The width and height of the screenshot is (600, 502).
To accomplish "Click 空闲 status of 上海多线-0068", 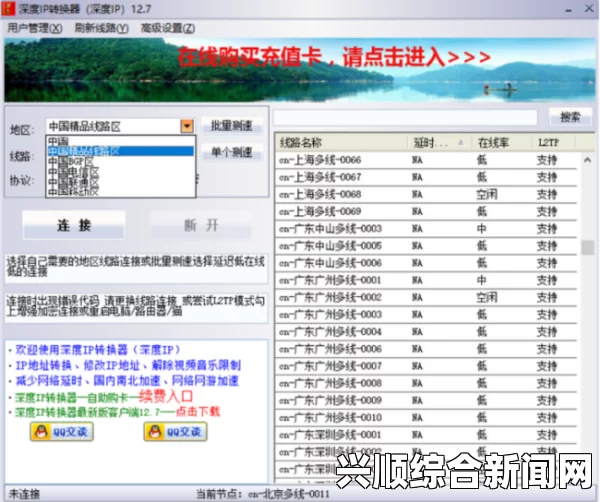I will 487,194.
